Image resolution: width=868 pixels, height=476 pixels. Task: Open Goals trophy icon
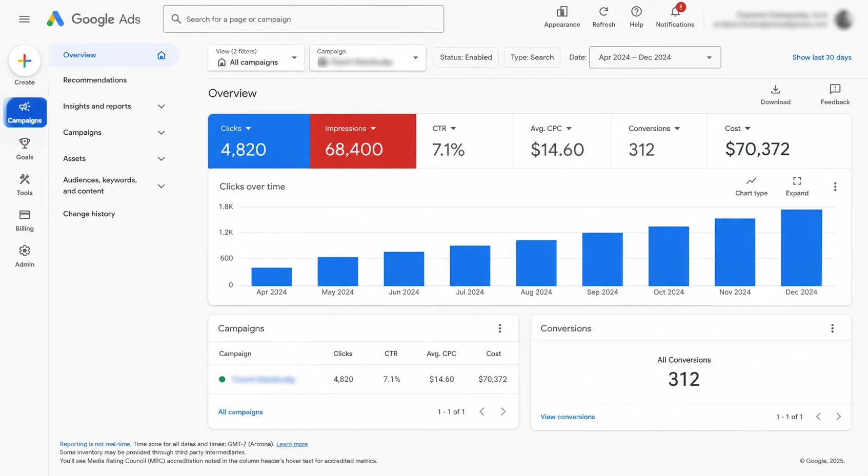(x=25, y=149)
